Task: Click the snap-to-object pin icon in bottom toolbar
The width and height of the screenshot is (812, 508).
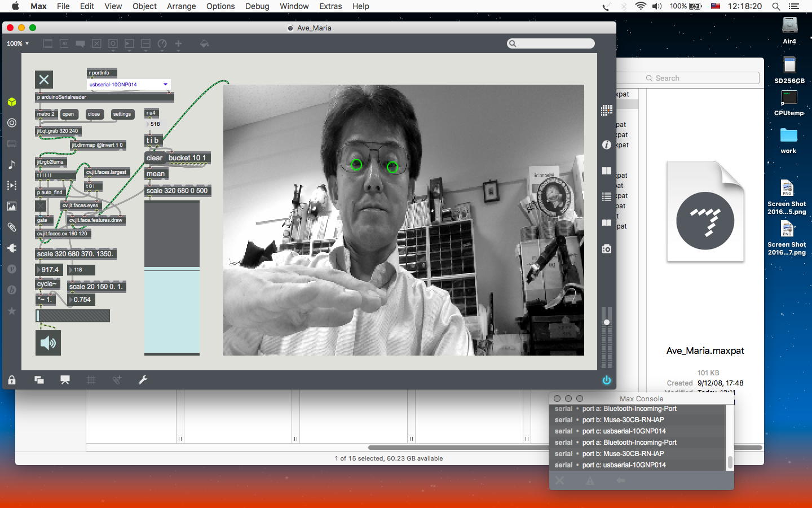Action: tap(117, 380)
